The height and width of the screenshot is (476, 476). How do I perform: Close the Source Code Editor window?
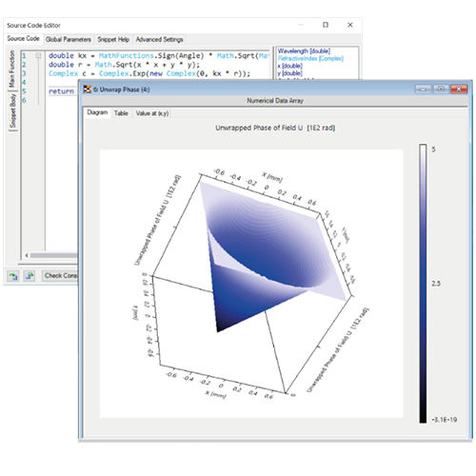pos(350,25)
